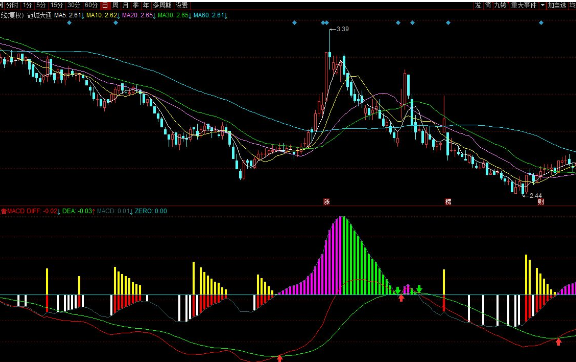This screenshot has height=362, width=576.
Task: Open the 多周期 multi-period view
Action: [x=162, y=5]
